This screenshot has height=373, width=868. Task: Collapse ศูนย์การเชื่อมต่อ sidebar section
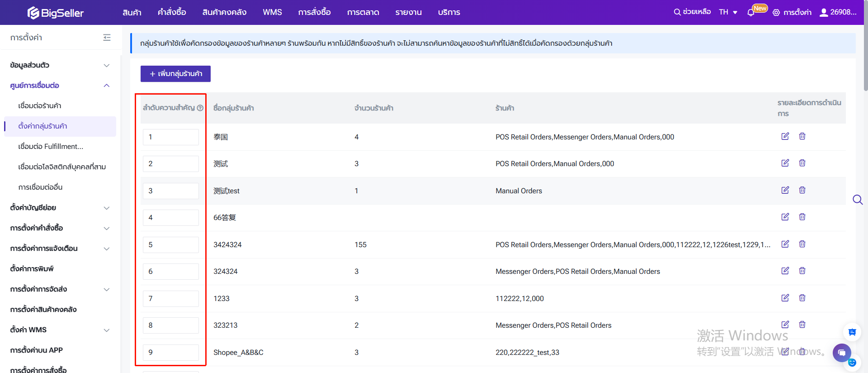[107, 86]
